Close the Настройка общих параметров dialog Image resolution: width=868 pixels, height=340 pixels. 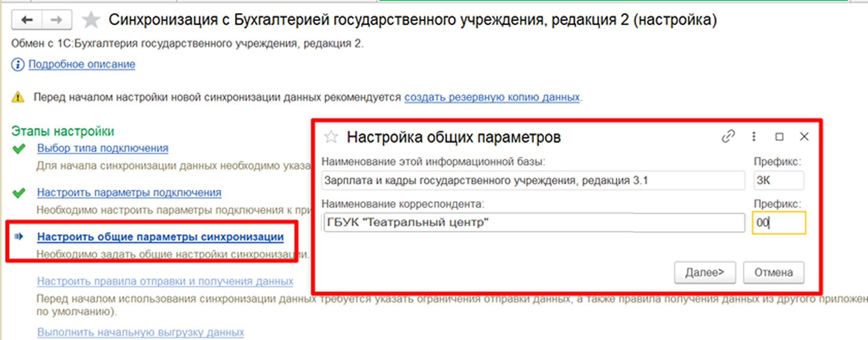pyautogui.click(x=804, y=136)
